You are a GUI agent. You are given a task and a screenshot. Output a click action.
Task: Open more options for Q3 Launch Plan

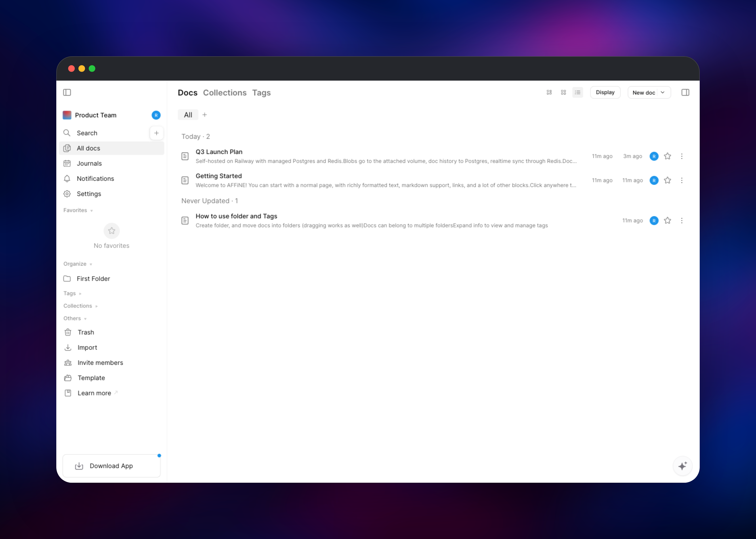682,156
